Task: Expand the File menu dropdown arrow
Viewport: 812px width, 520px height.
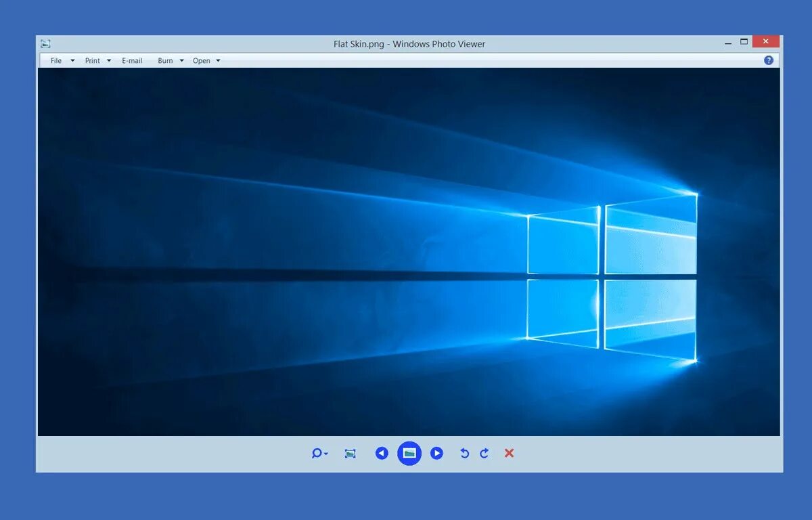Action: pyautogui.click(x=72, y=60)
